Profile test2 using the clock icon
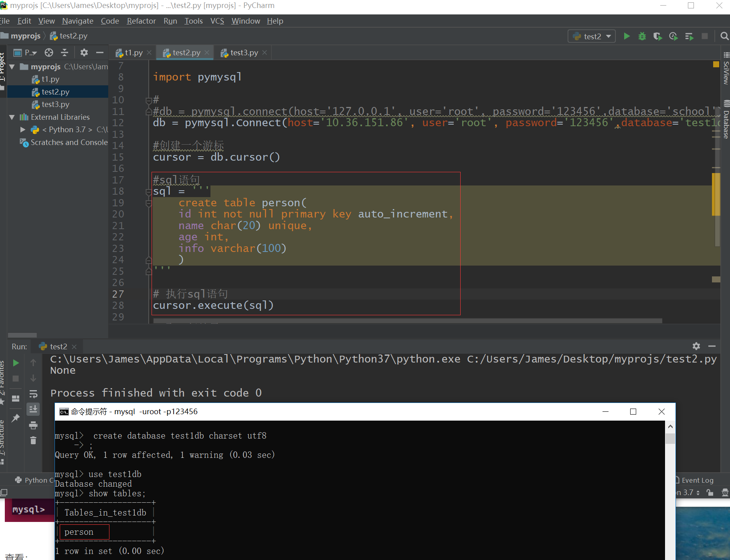 [x=673, y=36]
